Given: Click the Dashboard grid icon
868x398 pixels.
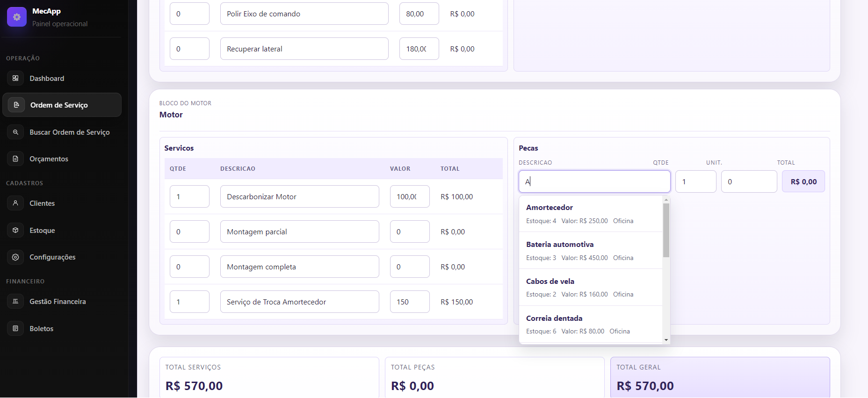Looking at the screenshot, I should [15, 78].
